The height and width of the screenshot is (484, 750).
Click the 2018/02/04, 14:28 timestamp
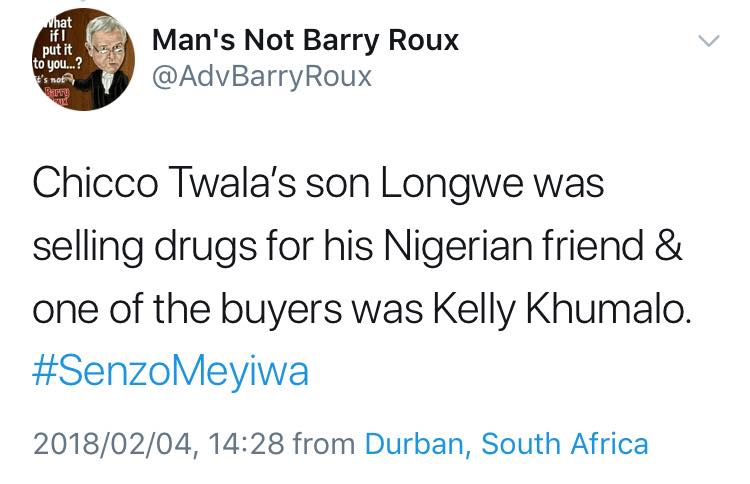point(158,444)
